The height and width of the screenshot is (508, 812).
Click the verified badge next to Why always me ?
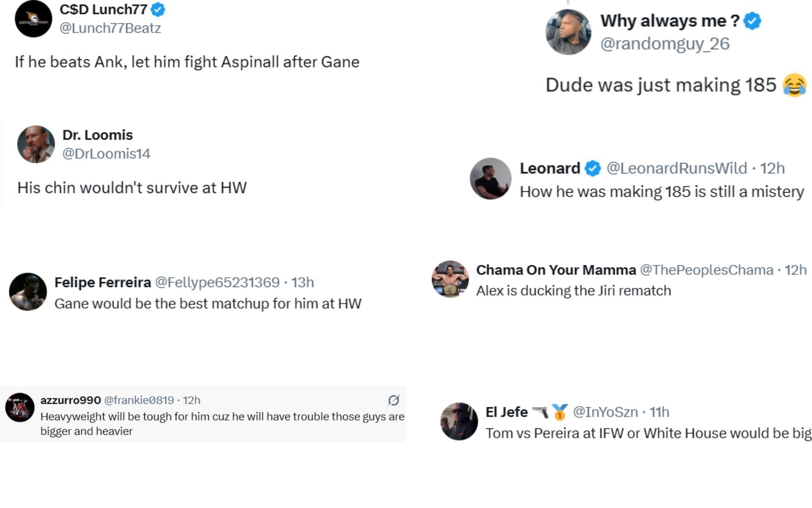coord(752,21)
